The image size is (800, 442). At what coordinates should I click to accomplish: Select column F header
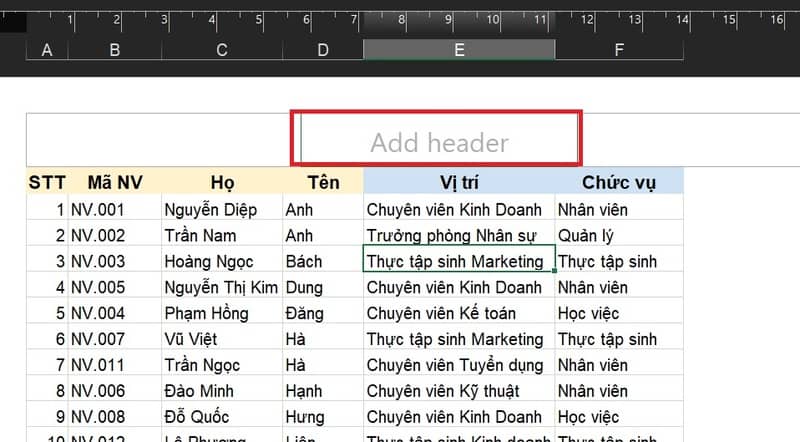619,50
